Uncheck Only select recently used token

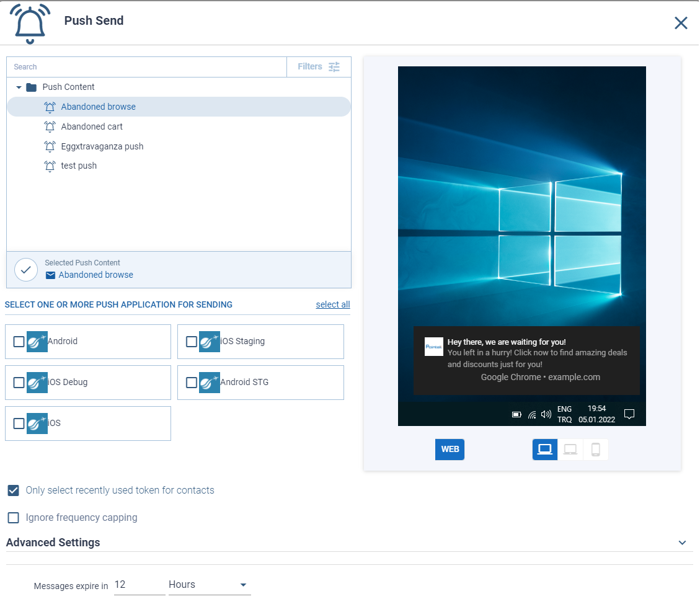tap(13, 490)
